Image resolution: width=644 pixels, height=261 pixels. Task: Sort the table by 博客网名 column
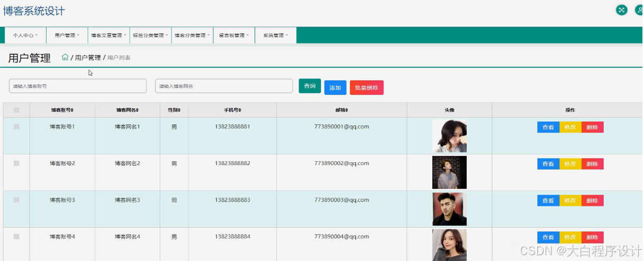[127, 110]
